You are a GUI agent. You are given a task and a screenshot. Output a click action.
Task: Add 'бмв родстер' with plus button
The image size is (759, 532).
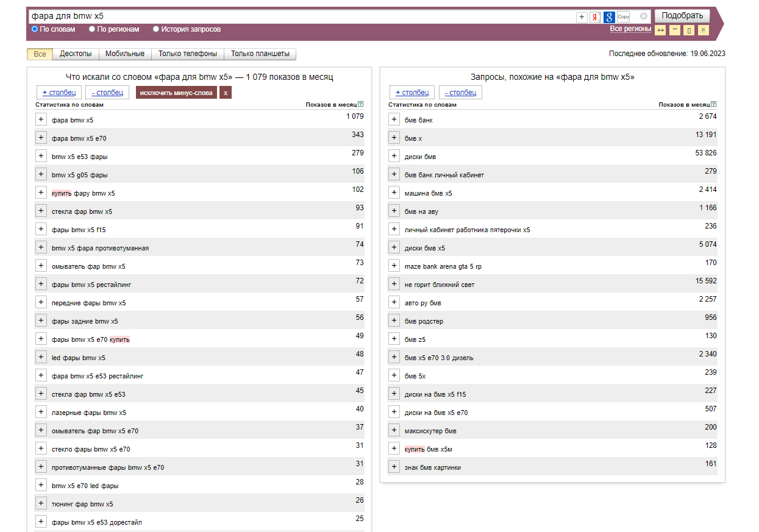tap(394, 321)
